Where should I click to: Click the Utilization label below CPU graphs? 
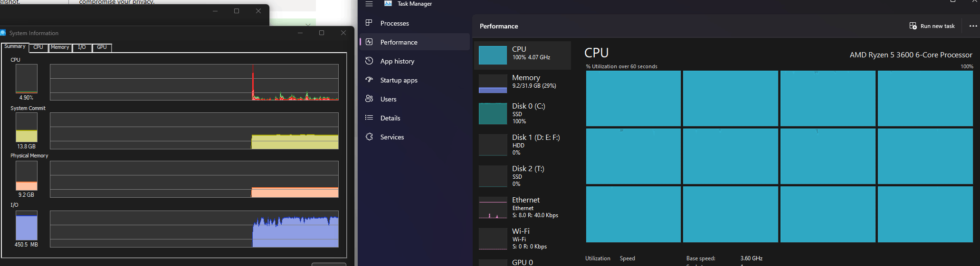(598, 258)
